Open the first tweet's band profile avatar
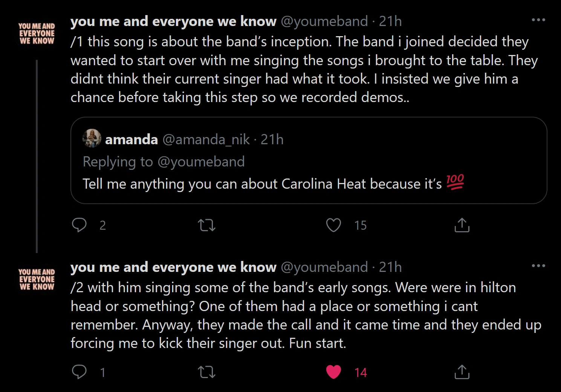 37,34
